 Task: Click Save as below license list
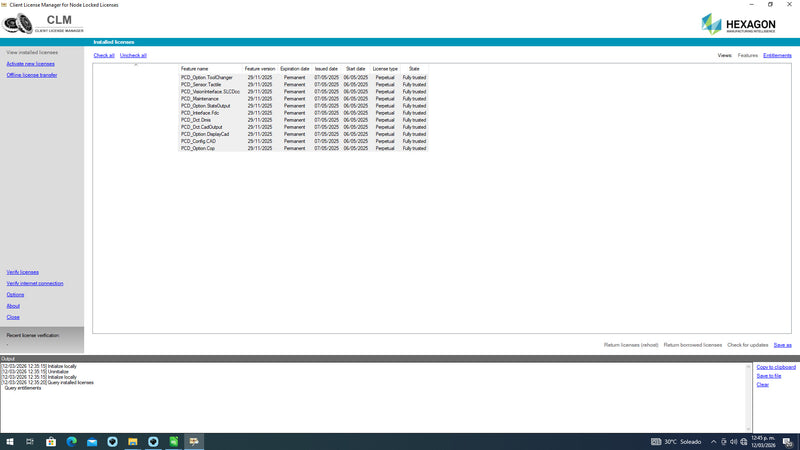tap(782, 344)
